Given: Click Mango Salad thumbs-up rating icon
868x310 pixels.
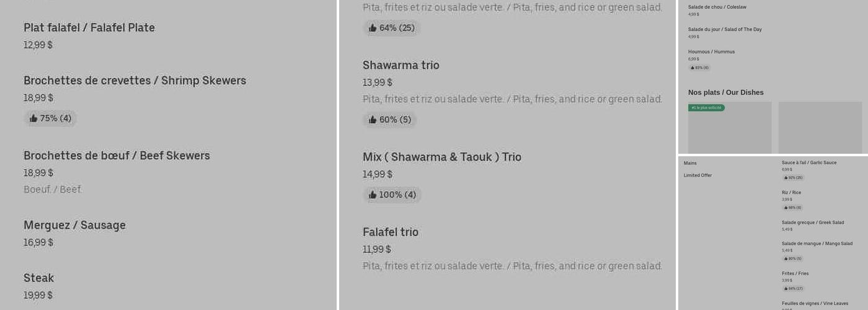Looking at the screenshot, I should (786, 259).
